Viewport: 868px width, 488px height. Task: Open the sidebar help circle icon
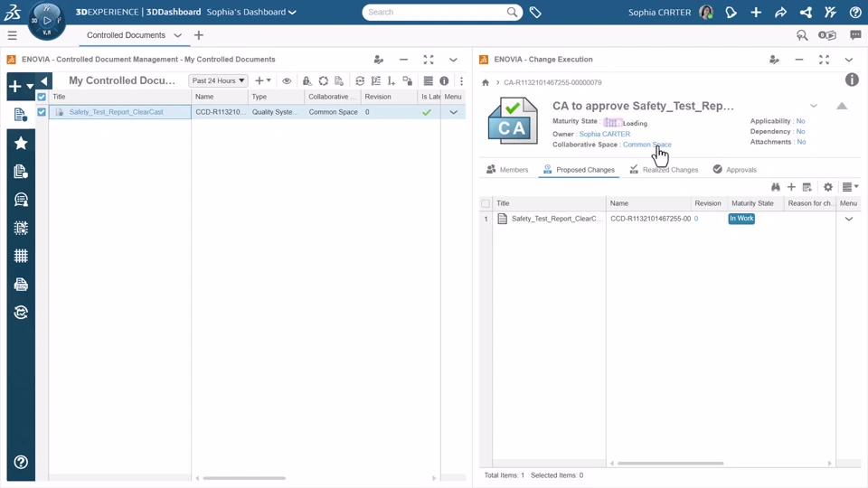[21, 462]
